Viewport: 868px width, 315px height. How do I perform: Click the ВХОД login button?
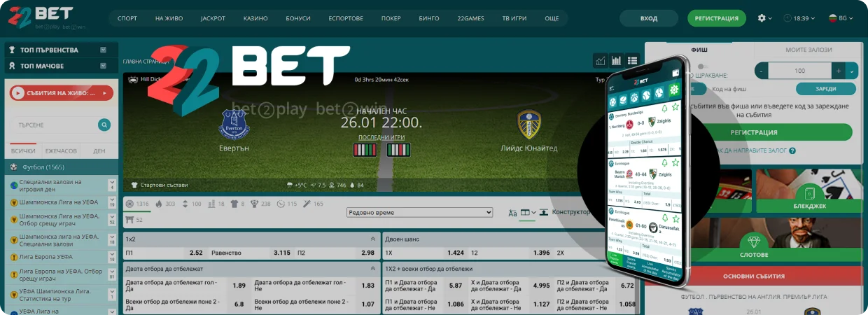649,18
